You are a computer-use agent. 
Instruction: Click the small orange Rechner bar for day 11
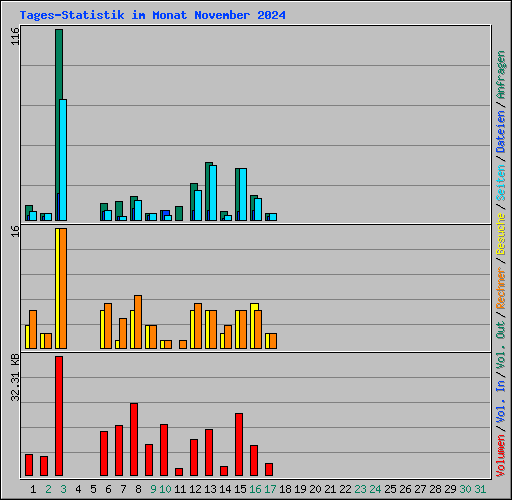(x=183, y=344)
